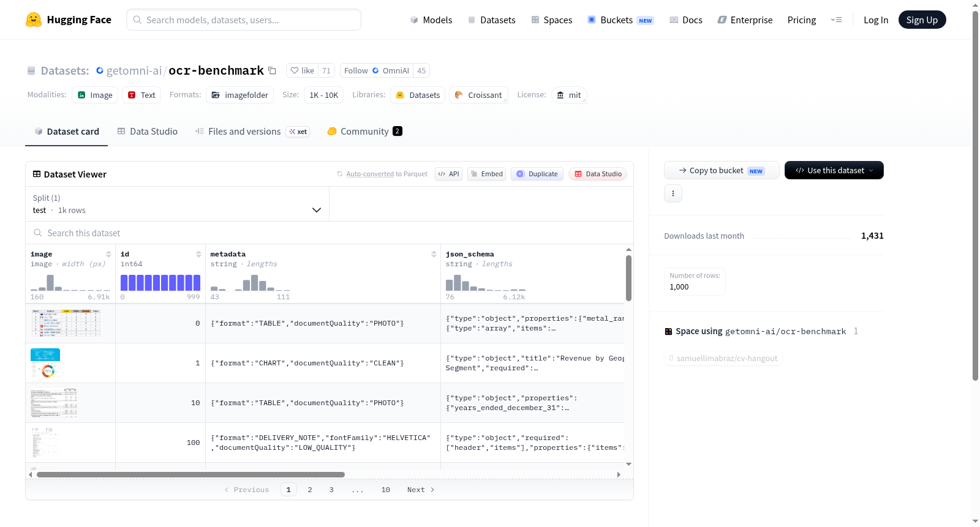Switch to the Data Studio tab

point(148,132)
